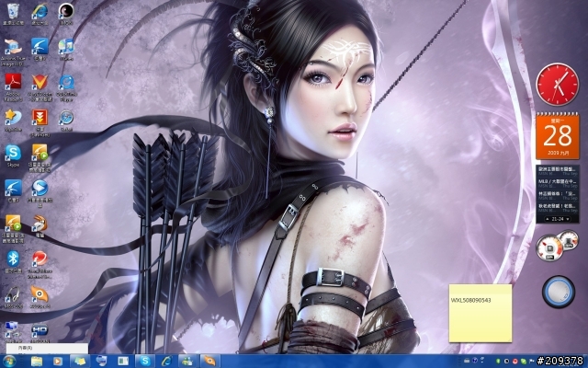Image resolution: width=588 pixels, height=368 pixels.
Task: Open the Skype taskbar button
Action: coord(144,362)
